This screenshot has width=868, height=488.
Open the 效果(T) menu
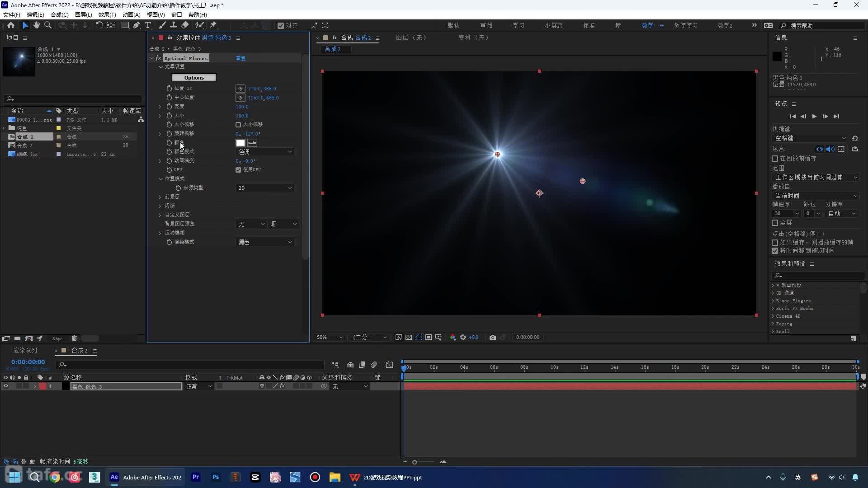pyautogui.click(x=107, y=14)
